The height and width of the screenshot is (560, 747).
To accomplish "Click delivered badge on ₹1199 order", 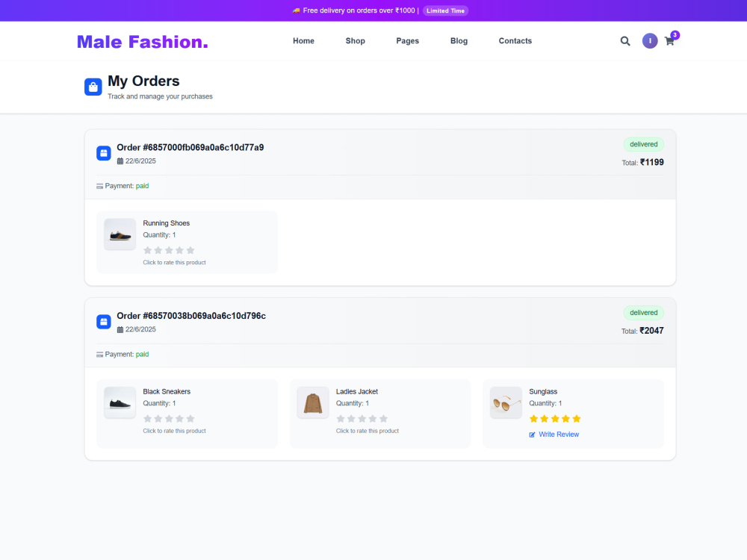I will pos(644,144).
